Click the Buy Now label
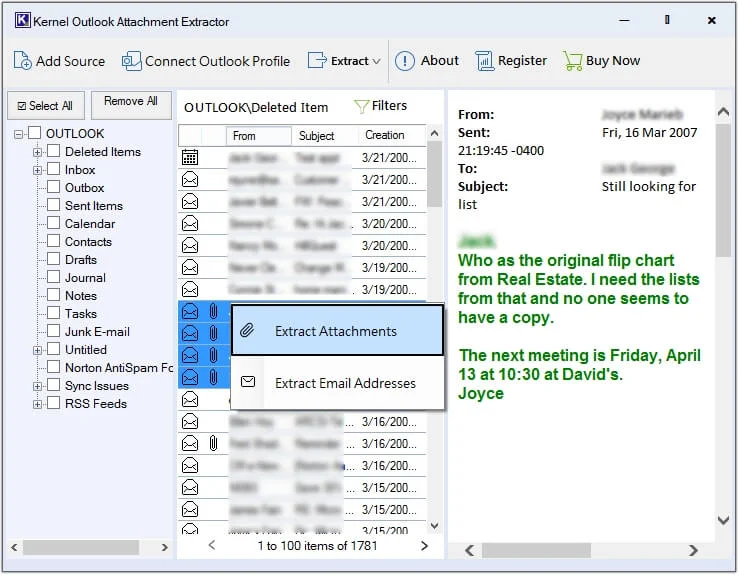The height and width of the screenshot is (575, 739). [613, 60]
